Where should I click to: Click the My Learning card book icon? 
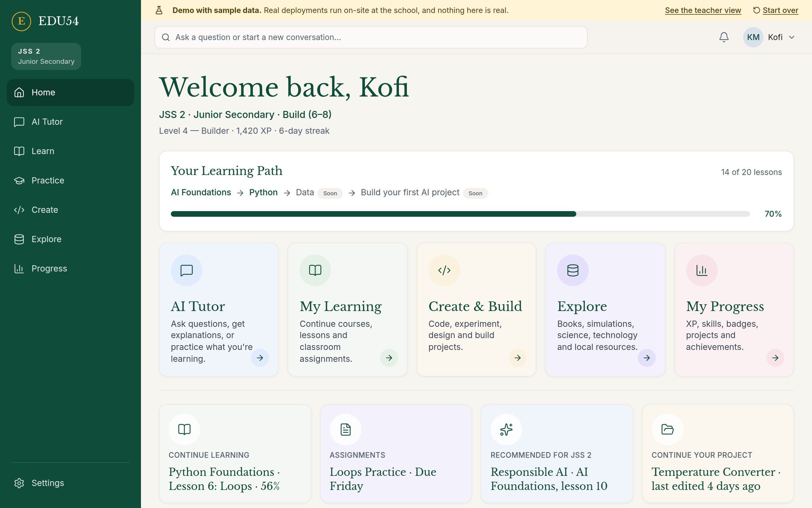[315, 270]
